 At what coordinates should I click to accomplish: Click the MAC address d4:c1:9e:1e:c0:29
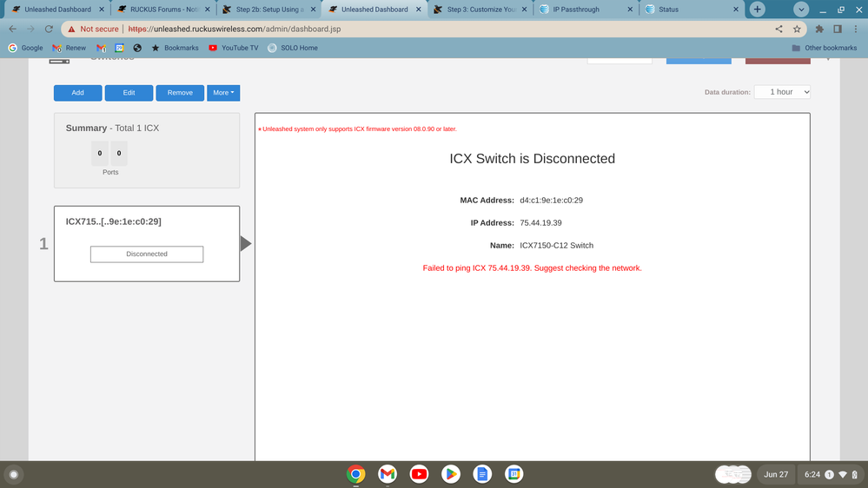[551, 201]
